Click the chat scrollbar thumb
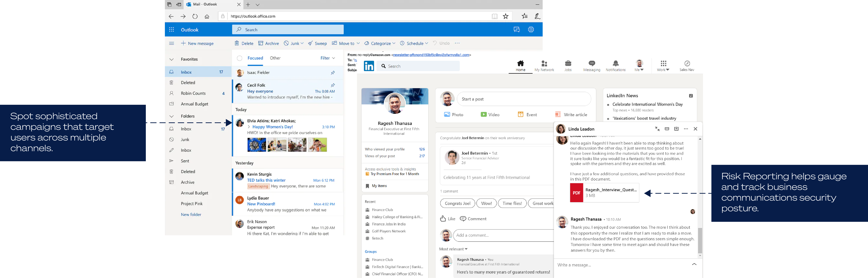This screenshot has height=278, width=868. pos(700,240)
